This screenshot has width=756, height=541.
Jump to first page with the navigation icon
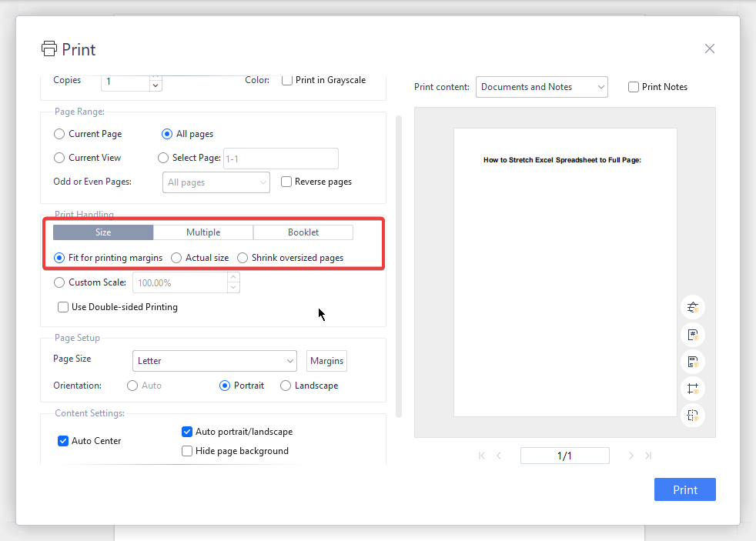click(481, 456)
